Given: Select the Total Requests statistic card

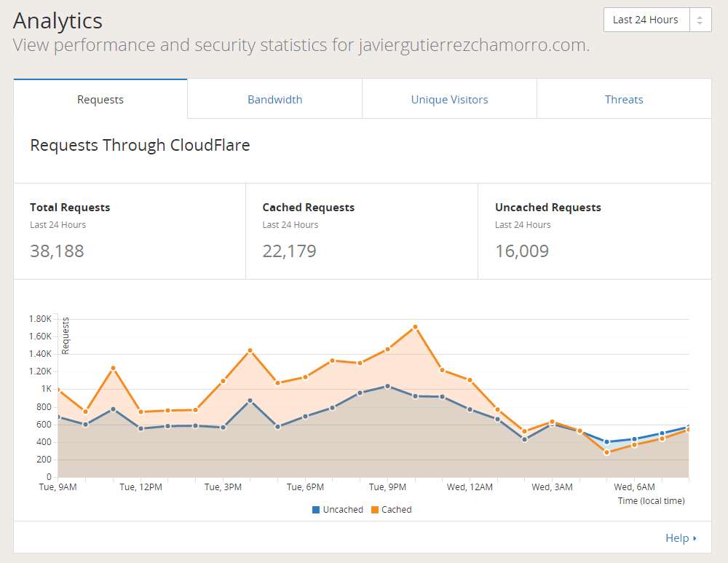Looking at the screenshot, I should pyautogui.click(x=130, y=232).
